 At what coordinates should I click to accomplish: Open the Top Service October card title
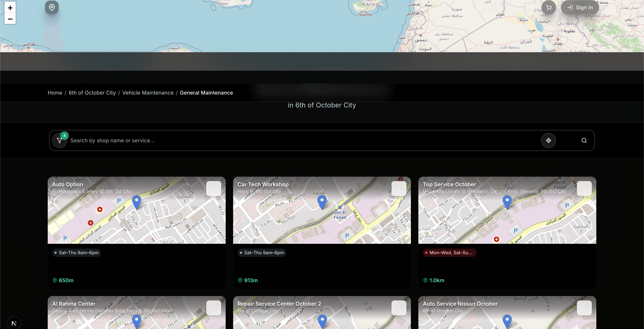click(449, 184)
